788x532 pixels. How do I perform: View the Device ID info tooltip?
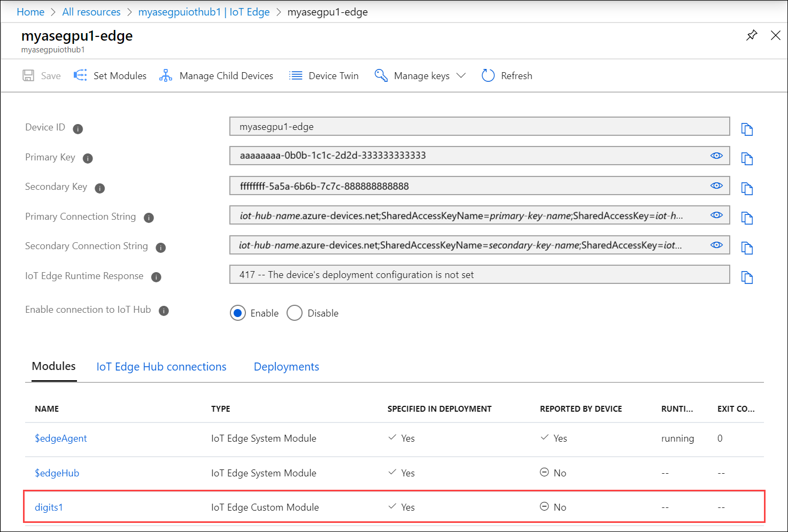click(x=78, y=128)
